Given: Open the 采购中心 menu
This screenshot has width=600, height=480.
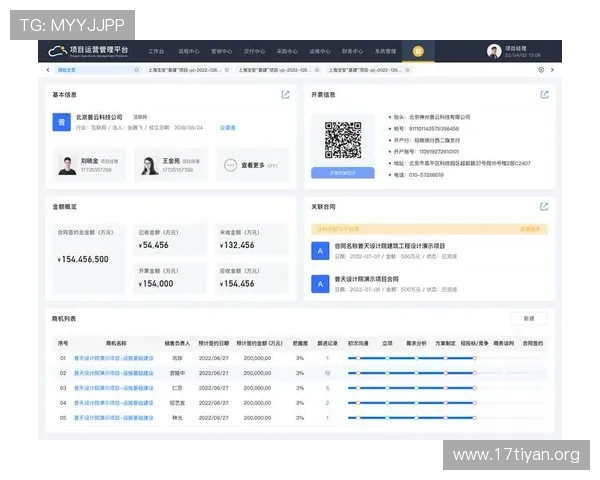Looking at the screenshot, I should tap(287, 51).
